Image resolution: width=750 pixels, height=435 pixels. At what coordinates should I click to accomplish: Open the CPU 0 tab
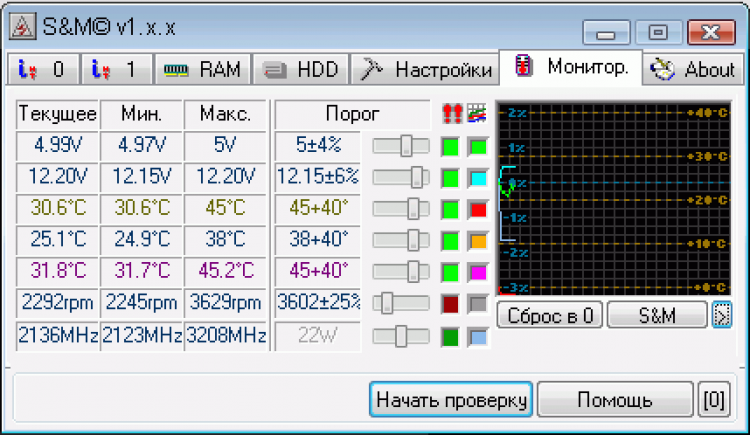pos(43,69)
